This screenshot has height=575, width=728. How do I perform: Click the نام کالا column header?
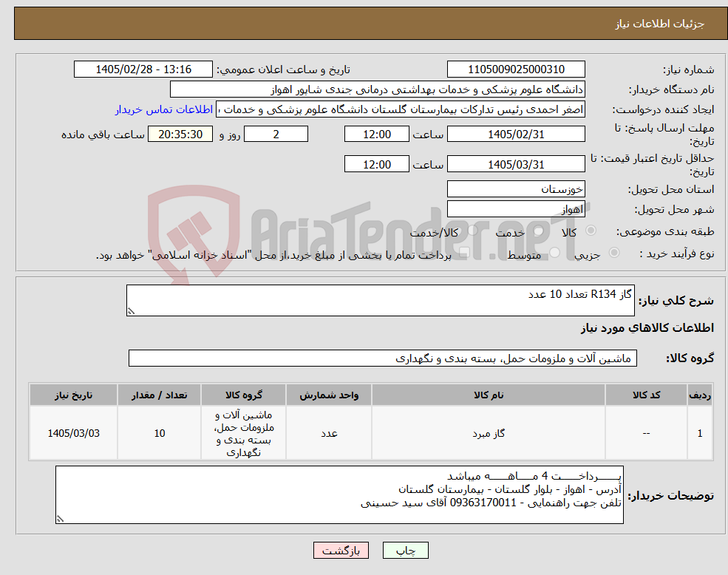[489, 395]
